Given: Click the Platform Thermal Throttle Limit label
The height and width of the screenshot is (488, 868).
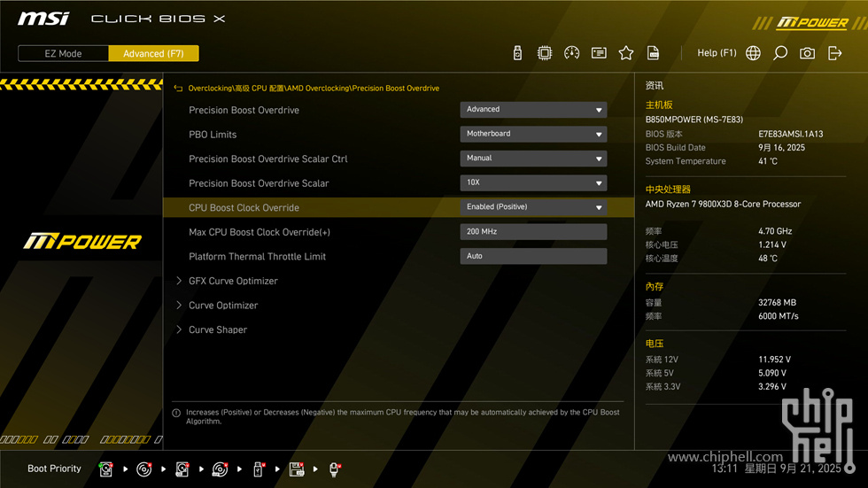Looking at the screenshot, I should coord(258,257).
